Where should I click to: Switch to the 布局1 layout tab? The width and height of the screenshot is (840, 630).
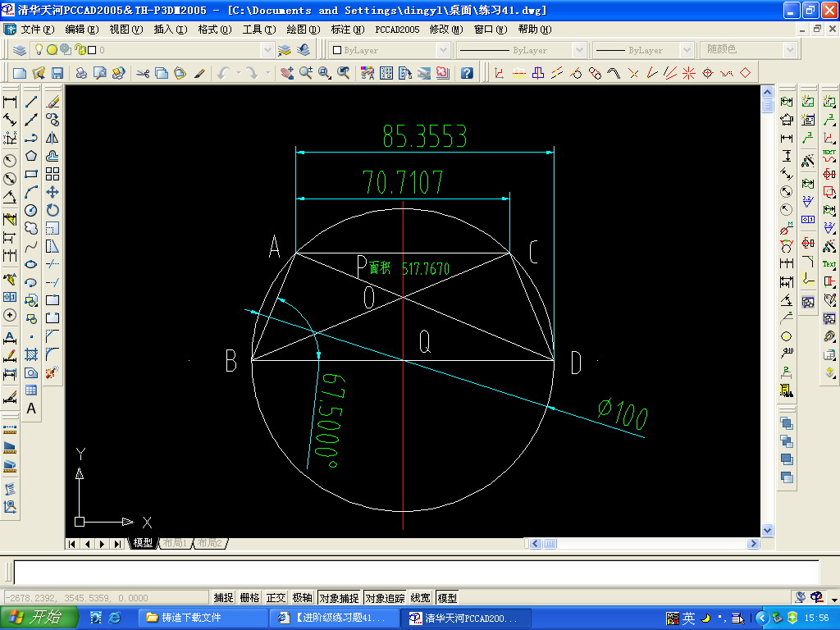176,543
